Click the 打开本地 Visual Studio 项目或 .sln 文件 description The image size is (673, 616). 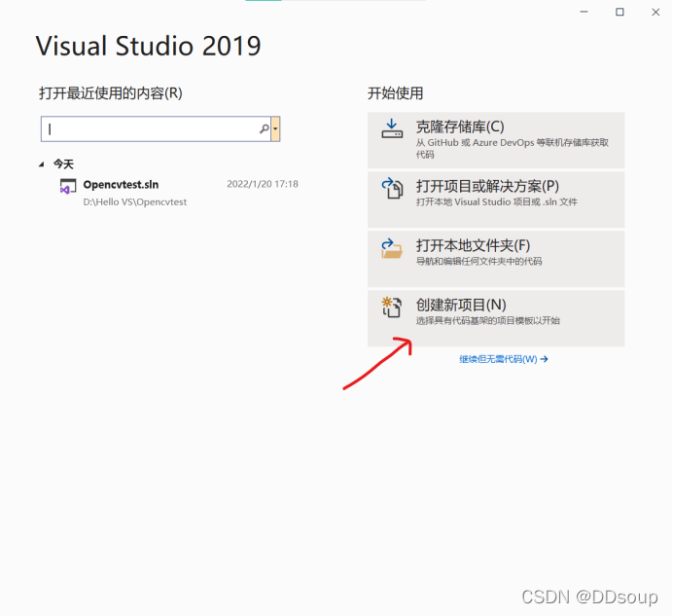point(497,201)
